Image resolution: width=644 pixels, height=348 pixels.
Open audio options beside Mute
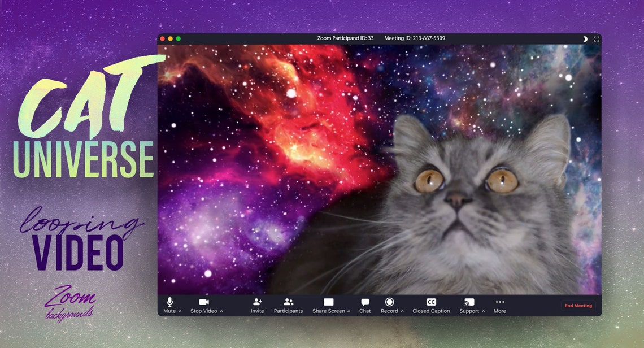(x=180, y=311)
